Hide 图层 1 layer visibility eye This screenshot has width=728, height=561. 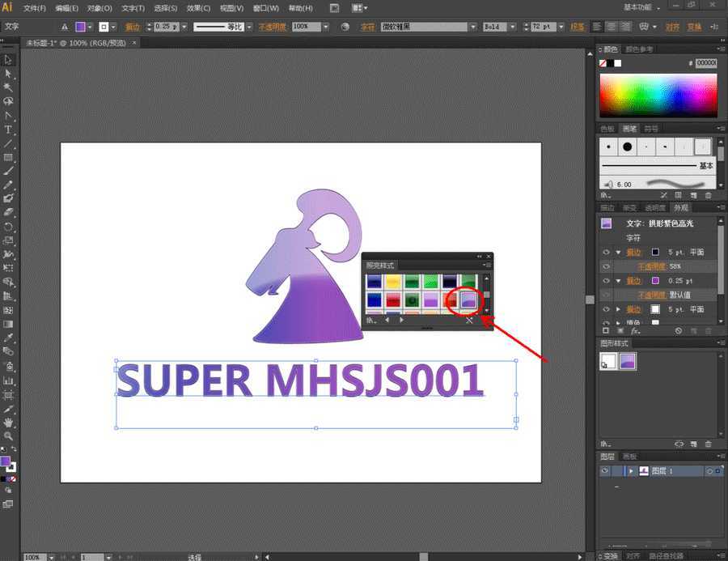point(604,471)
